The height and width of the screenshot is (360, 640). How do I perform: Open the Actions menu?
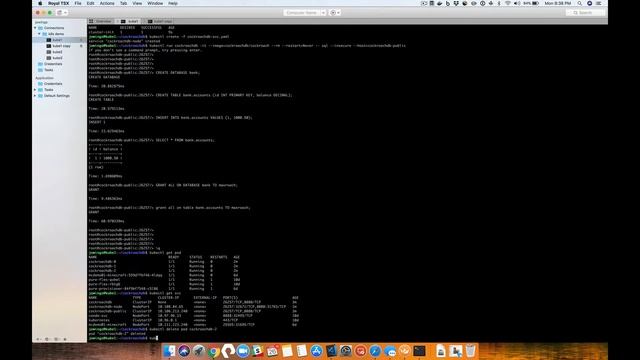(x=107, y=3)
